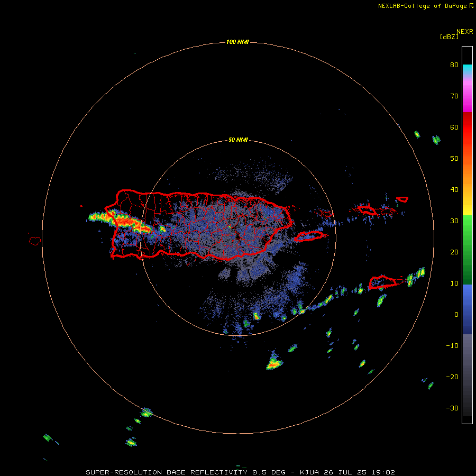Click the "100 NMI" range ring label
This screenshot has height=476, width=476.
(237, 42)
